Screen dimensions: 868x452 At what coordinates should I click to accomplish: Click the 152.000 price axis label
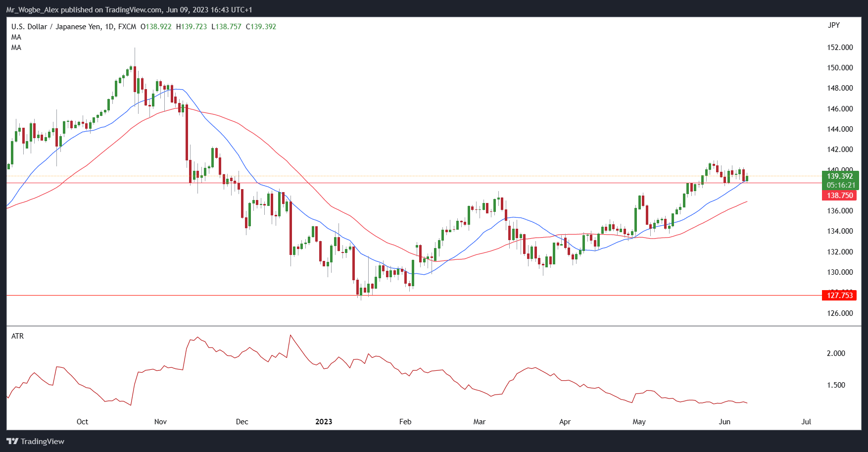tap(840, 48)
